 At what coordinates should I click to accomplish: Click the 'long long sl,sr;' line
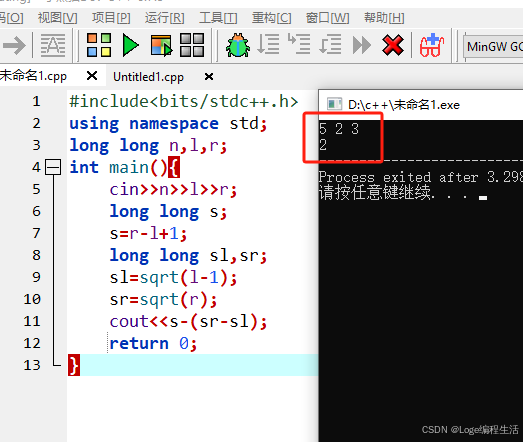point(188,256)
